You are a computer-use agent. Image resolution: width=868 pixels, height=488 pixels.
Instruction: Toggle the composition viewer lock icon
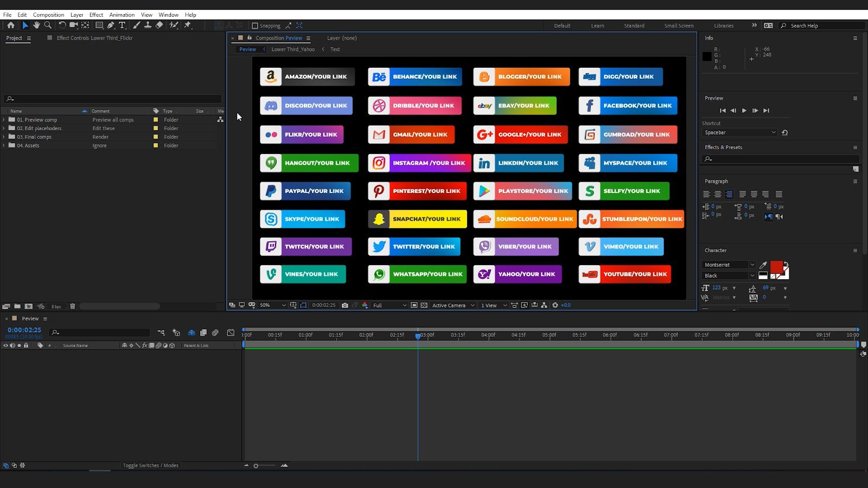(x=250, y=38)
